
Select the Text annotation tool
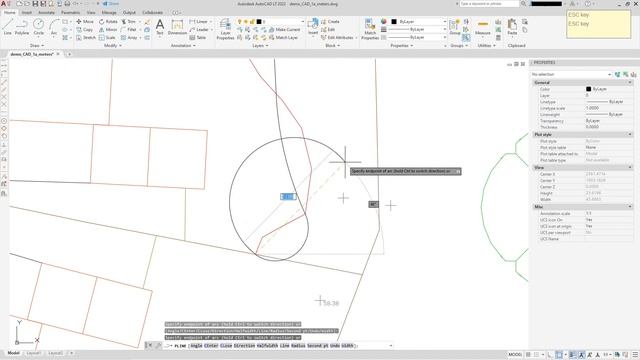click(x=160, y=27)
